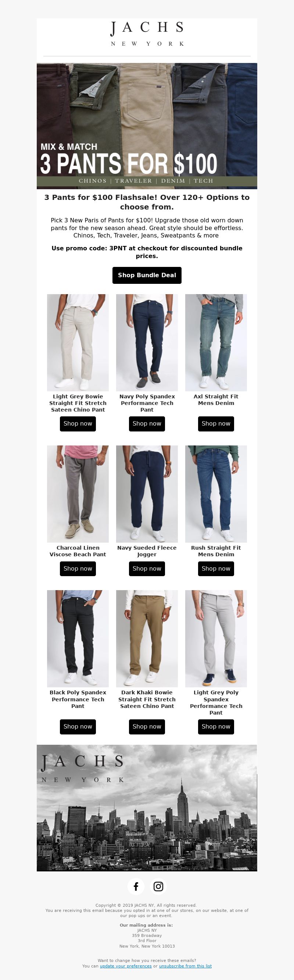
Task: Shop now for Dark Khaki Bowie Chino
Action: tap(147, 726)
